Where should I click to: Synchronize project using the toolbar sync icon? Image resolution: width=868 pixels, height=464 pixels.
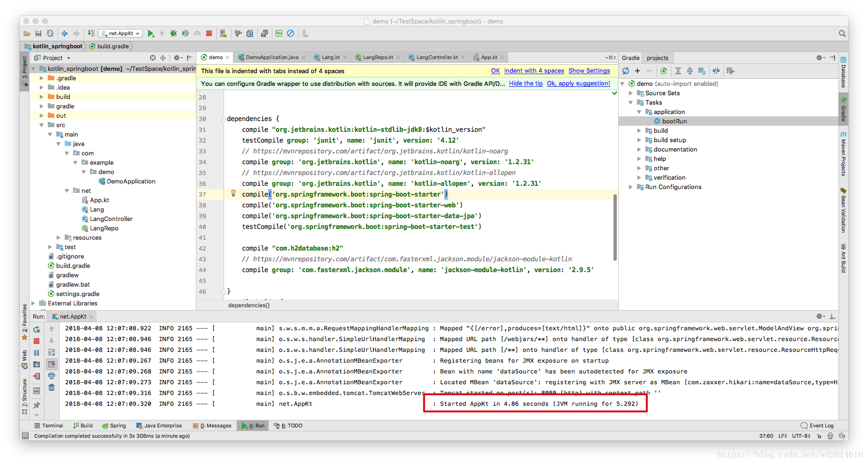(50, 34)
